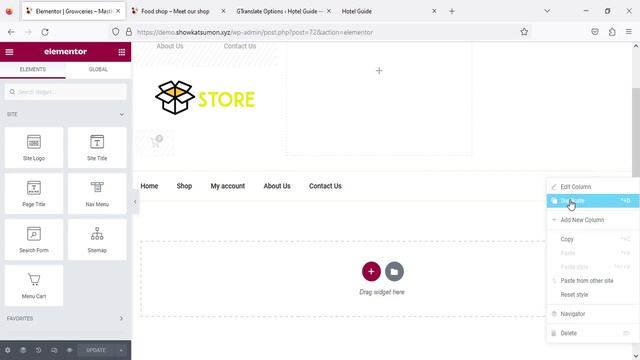Viewport: 640px width, 360px height.
Task: Open the list all tabs dropdown
Action: pos(547,11)
